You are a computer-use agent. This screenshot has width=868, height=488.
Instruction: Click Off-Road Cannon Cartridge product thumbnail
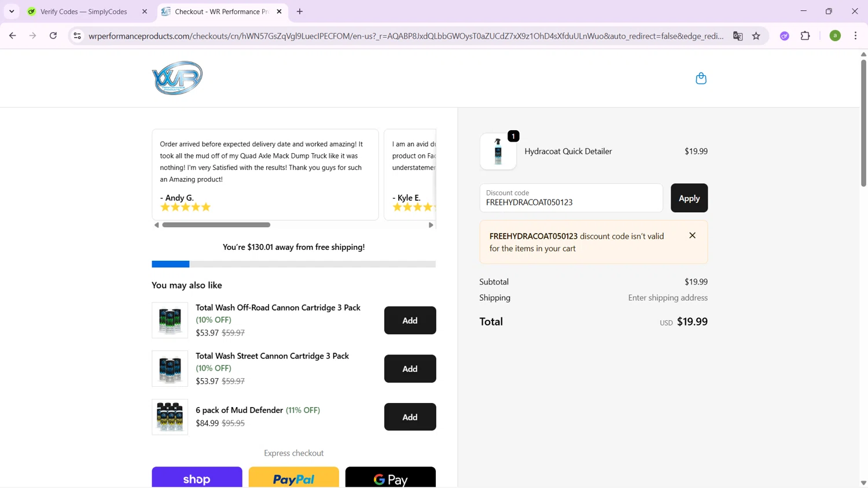[x=170, y=320]
